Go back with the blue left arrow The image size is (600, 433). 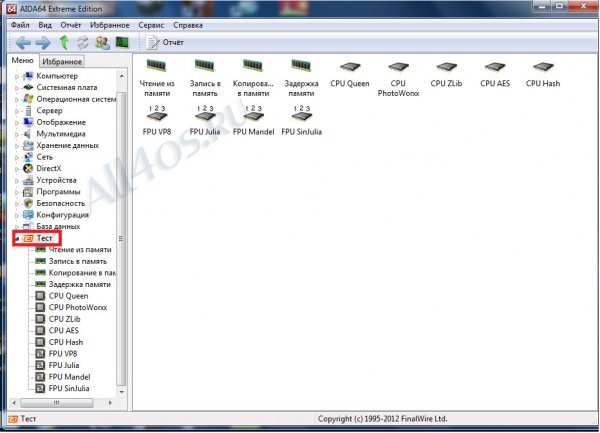click(23, 42)
